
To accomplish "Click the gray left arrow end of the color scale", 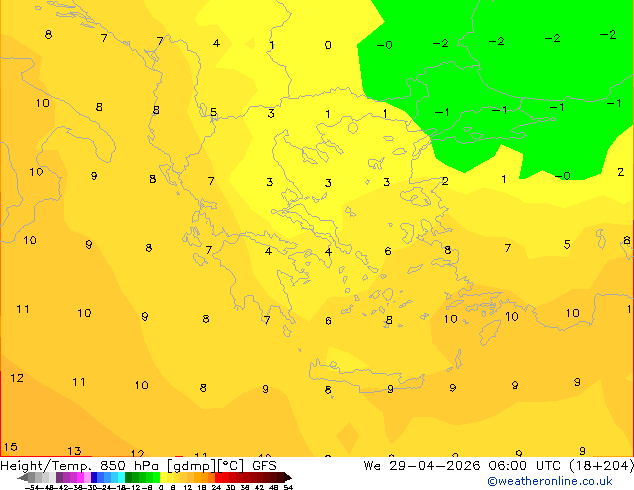I will (23, 477).
